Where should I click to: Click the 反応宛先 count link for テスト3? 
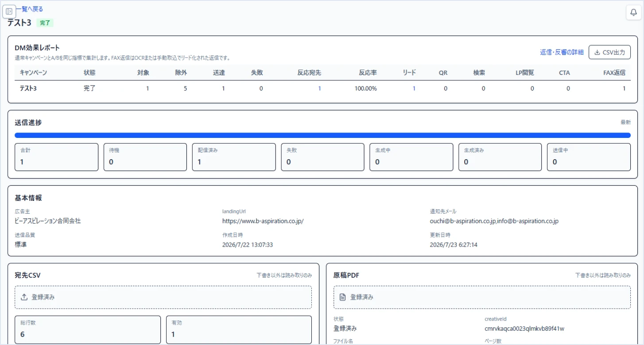pyautogui.click(x=319, y=88)
